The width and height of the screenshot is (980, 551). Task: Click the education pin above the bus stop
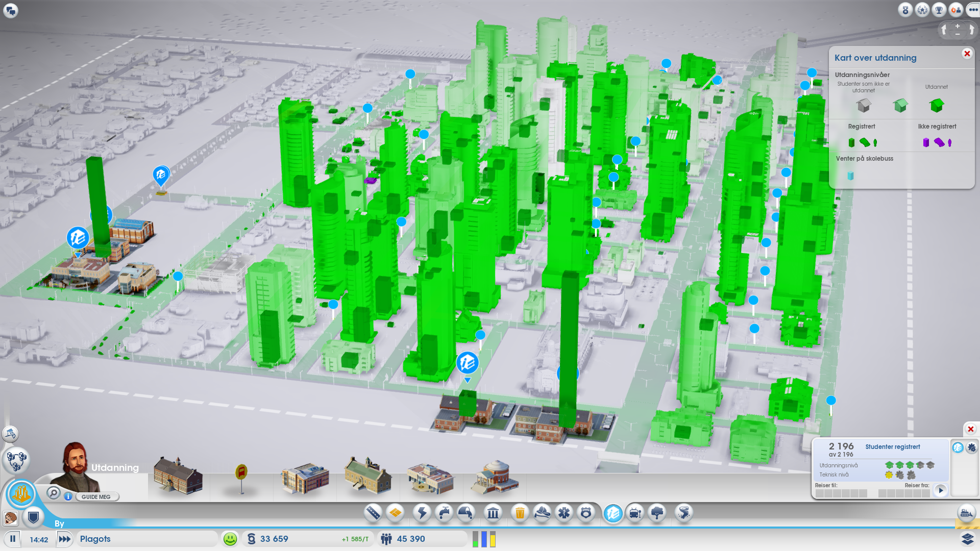[x=161, y=176]
